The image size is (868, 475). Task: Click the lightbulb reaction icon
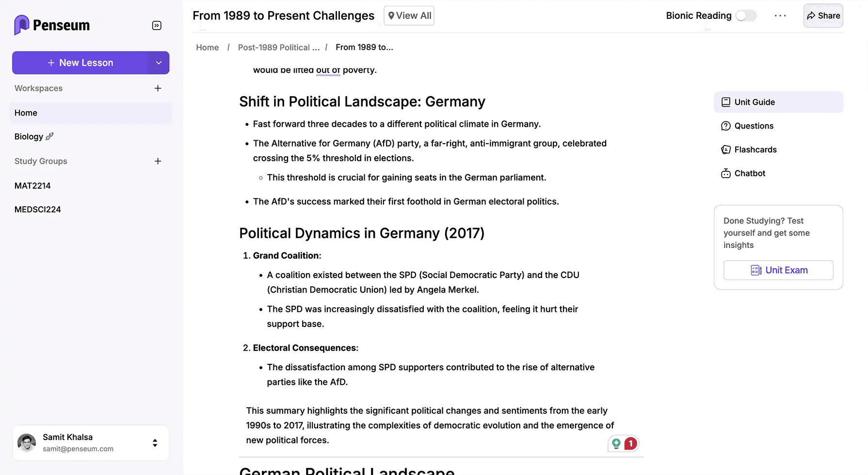(x=616, y=443)
